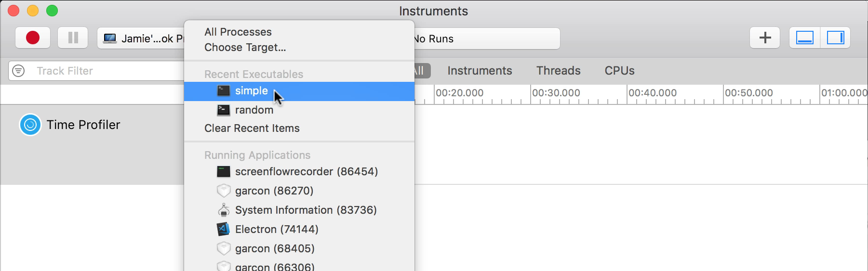Click the 00:30.000 mark on timeline ruler
868x271 pixels.
(556, 93)
